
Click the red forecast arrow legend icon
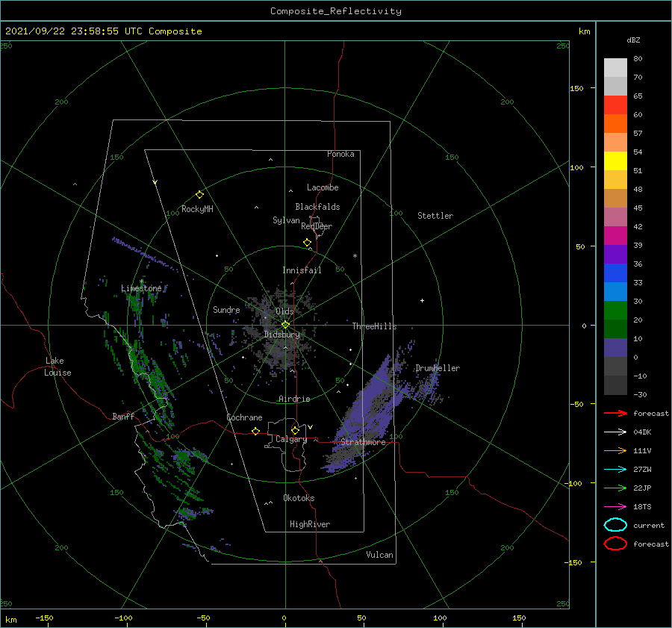(615, 413)
